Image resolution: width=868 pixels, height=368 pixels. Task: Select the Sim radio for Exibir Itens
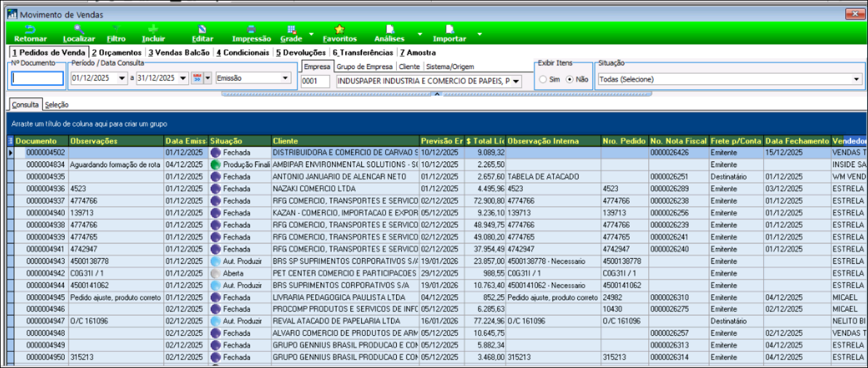(x=543, y=79)
